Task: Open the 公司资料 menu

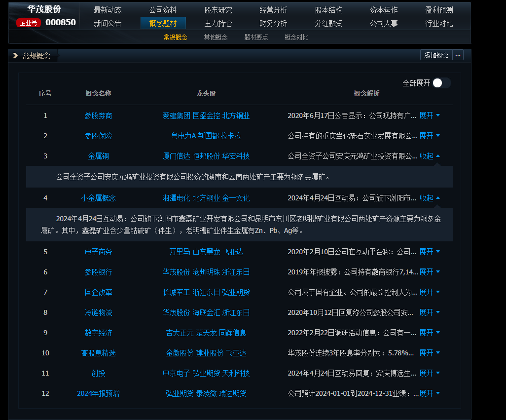Action: click(163, 10)
